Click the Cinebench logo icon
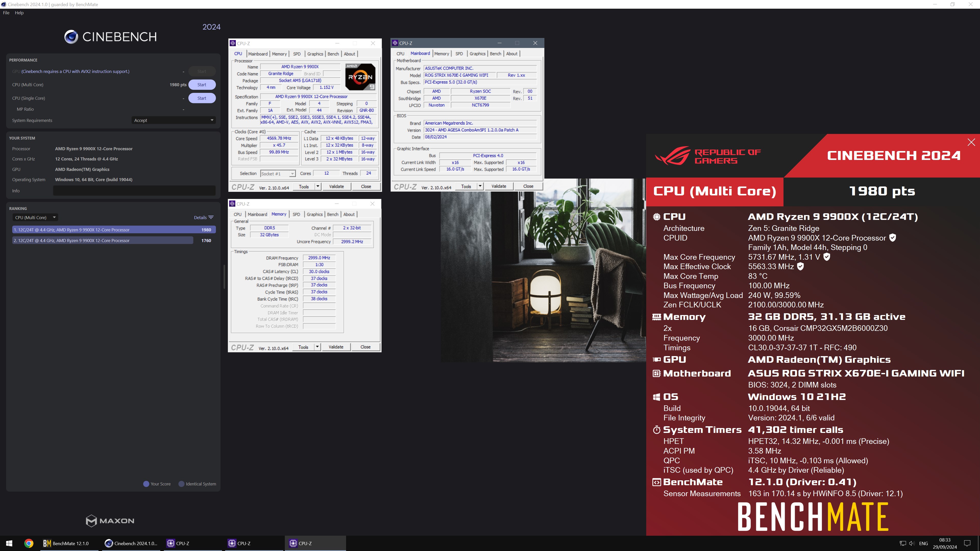This screenshot has width=980, height=551. [71, 37]
